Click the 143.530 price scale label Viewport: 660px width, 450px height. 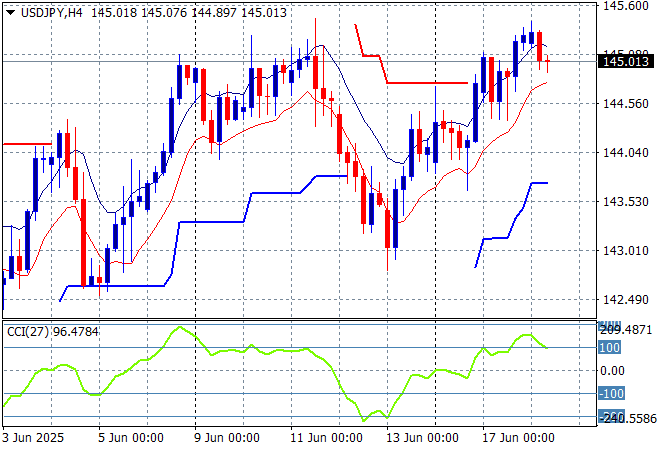click(626, 202)
